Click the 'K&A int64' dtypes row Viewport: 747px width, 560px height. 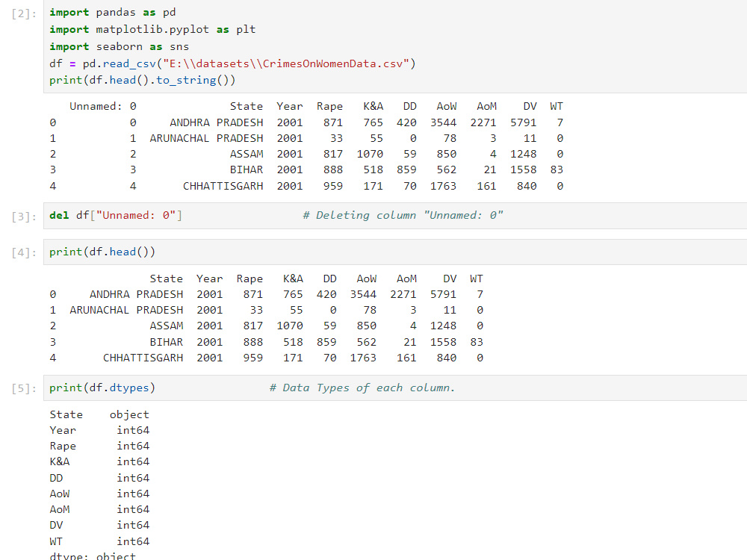pos(99,461)
